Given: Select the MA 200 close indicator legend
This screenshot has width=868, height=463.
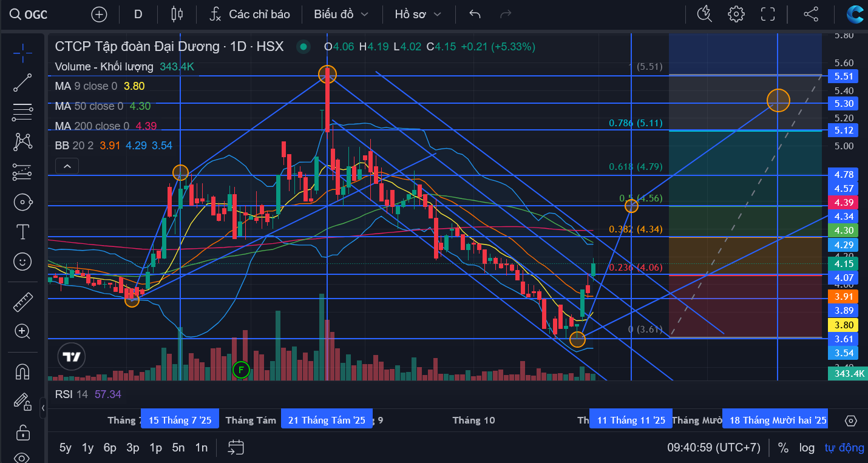Looking at the screenshot, I should click(106, 126).
